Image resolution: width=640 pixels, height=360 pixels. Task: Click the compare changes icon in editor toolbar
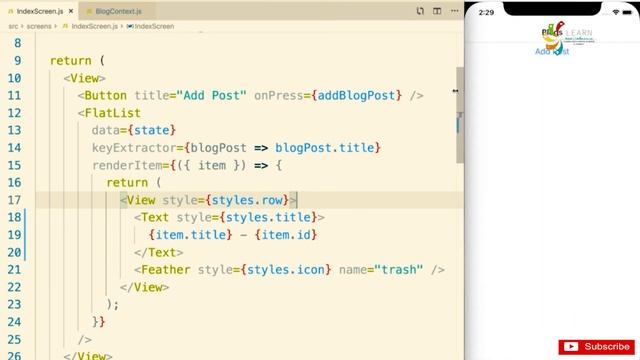click(x=420, y=11)
